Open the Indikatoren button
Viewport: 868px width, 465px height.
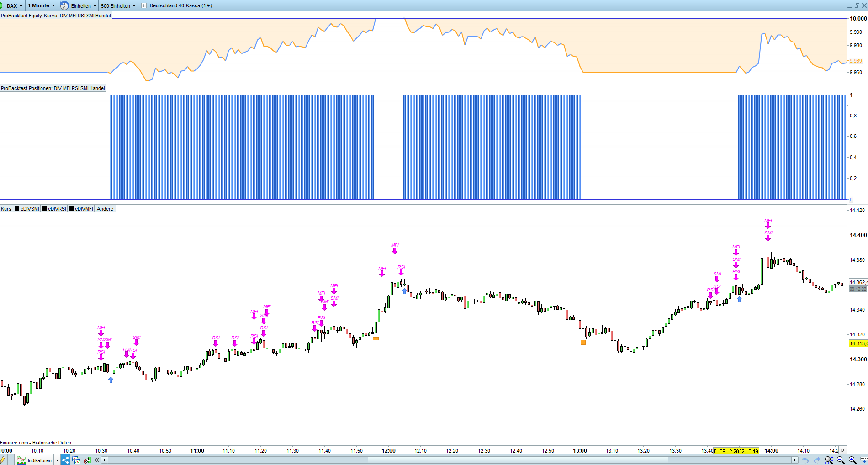[x=35, y=460]
